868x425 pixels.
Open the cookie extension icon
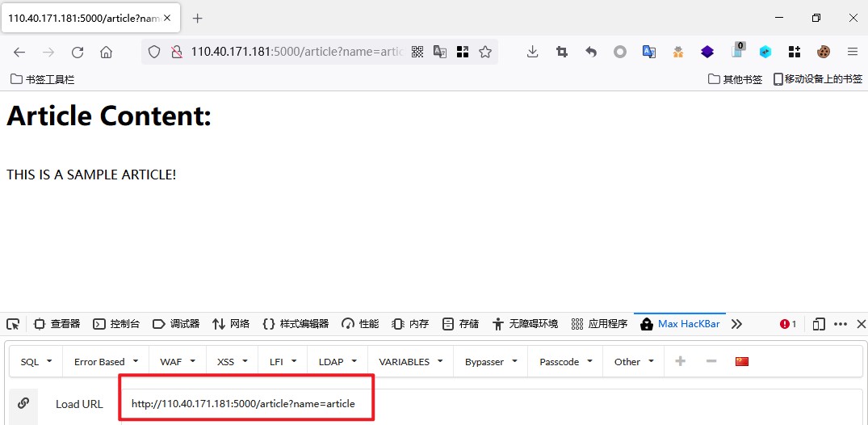[823, 52]
